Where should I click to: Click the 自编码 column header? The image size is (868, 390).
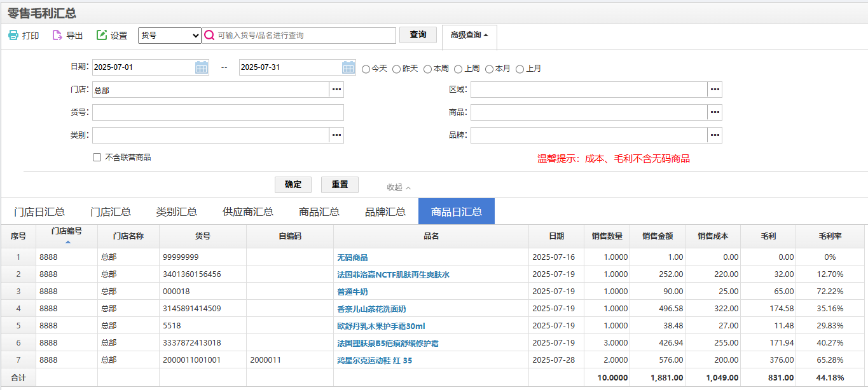290,236
